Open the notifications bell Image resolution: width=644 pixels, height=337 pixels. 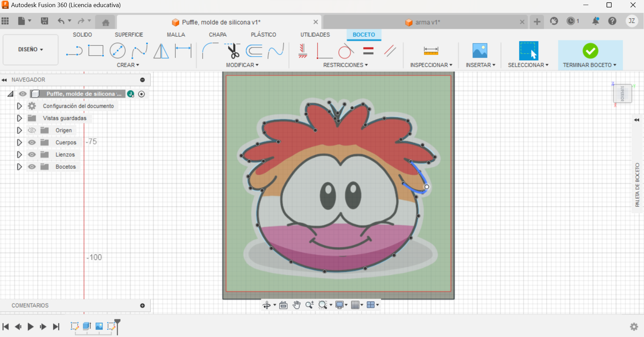[595, 21]
